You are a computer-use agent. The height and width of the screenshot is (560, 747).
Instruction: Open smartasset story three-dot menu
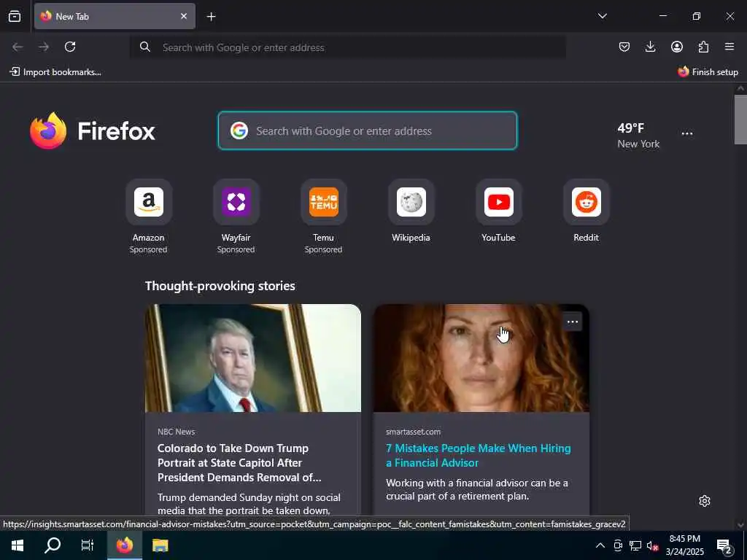coord(572,322)
